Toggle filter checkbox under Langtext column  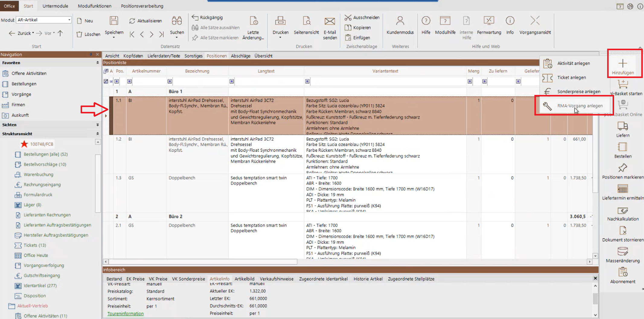point(232,81)
